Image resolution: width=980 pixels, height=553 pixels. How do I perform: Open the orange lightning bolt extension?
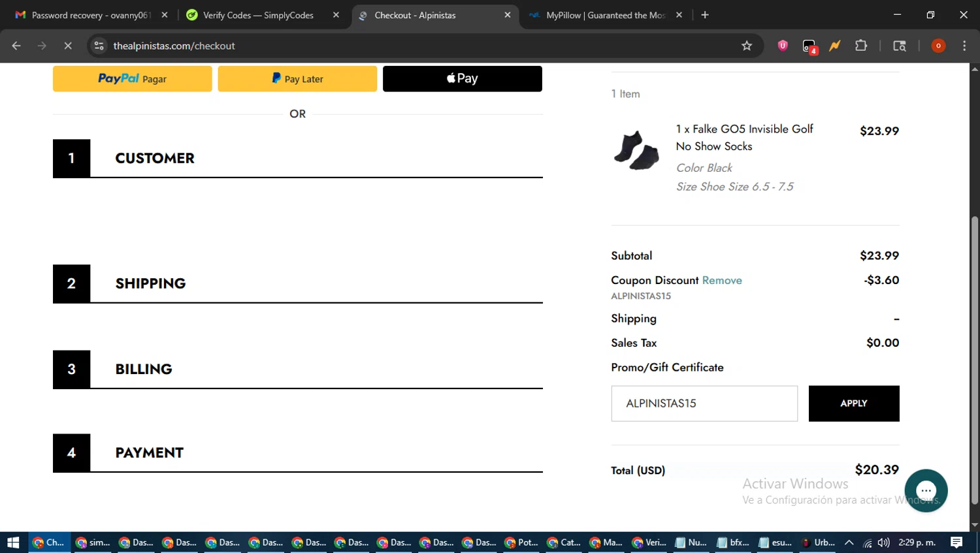pyautogui.click(x=835, y=46)
